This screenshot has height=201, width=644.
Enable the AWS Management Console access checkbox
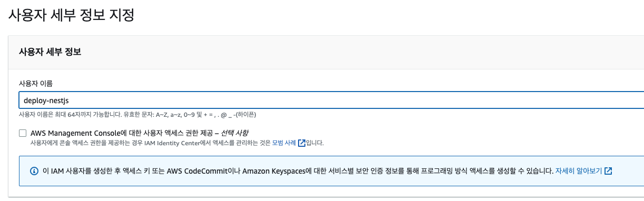[23, 133]
